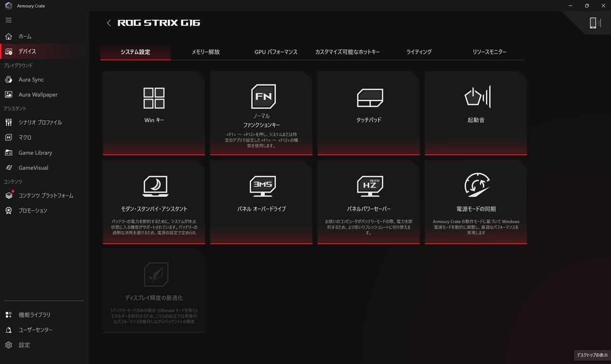Image resolution: width=611 pixels, height=364 pixels.
Task: Switch to メモリー解放 tab
Action: (x=206, y=52)
